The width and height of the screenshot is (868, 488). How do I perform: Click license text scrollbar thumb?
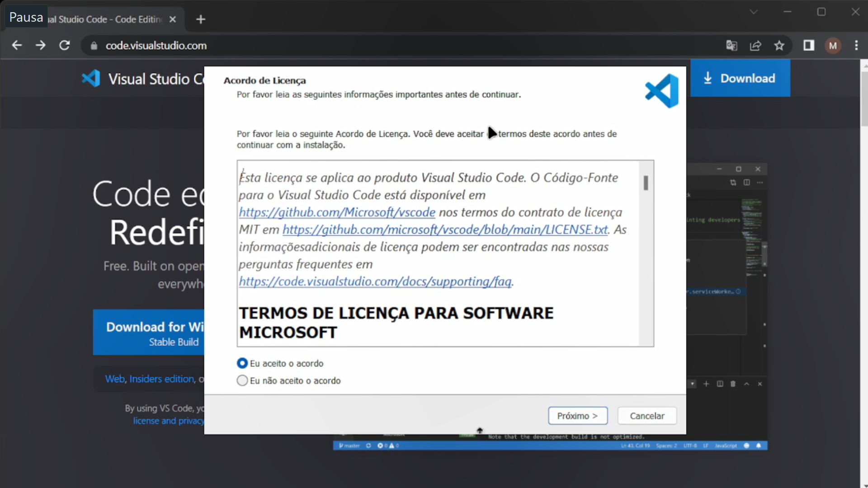pos(646,183)
